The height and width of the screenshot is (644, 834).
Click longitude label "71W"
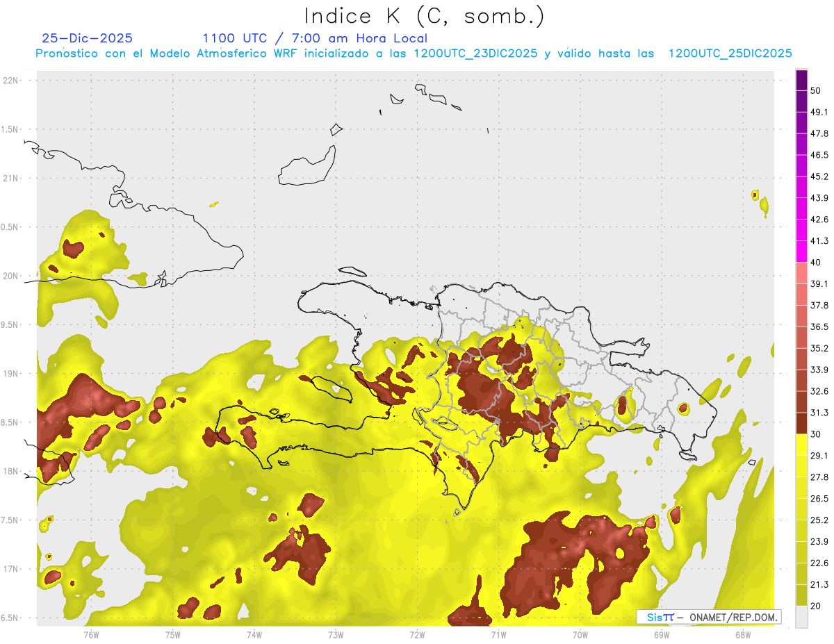(x=498, y=635)
